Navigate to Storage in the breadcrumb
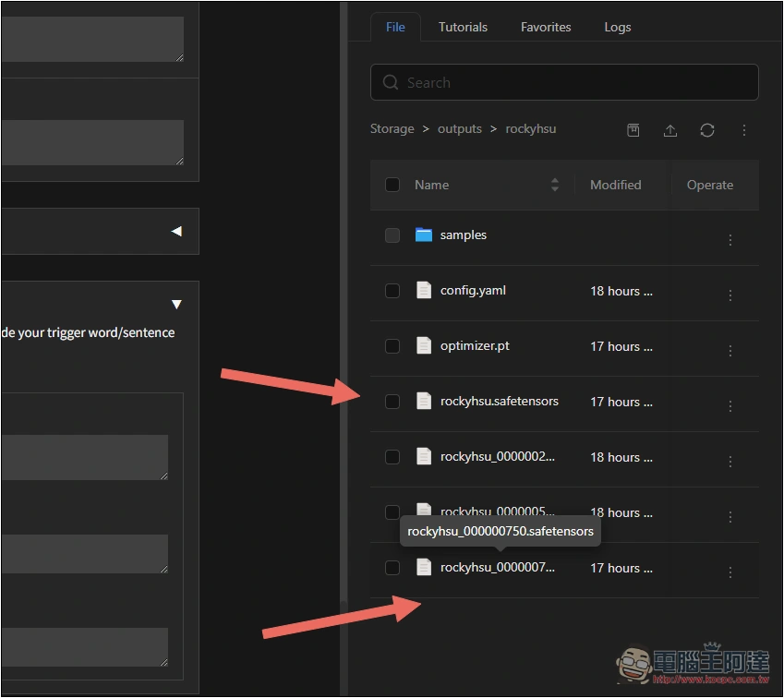Screen dimensions: 784x698 click(x=392, y=129)
